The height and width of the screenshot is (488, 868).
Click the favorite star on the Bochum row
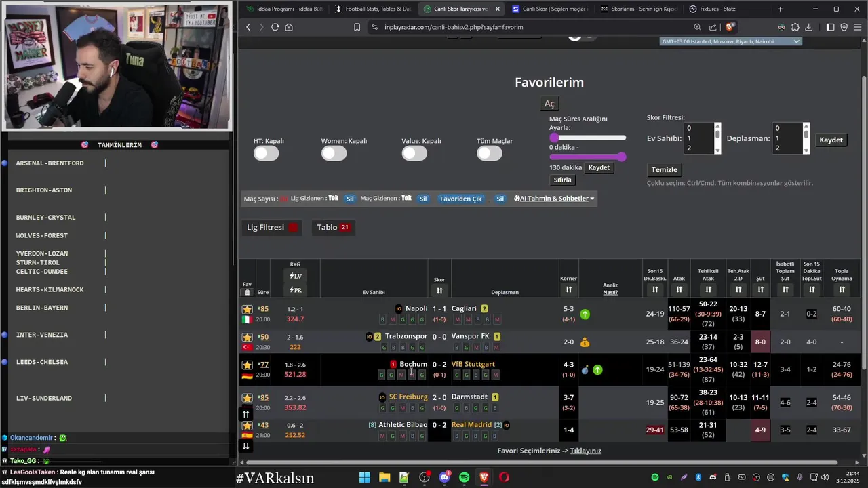click(x=248, y=365)
